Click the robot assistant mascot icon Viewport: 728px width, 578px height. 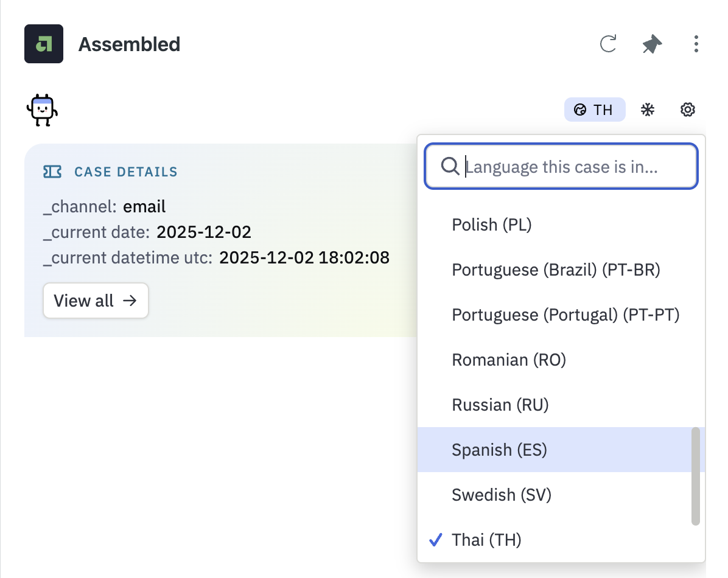point(42,110)
